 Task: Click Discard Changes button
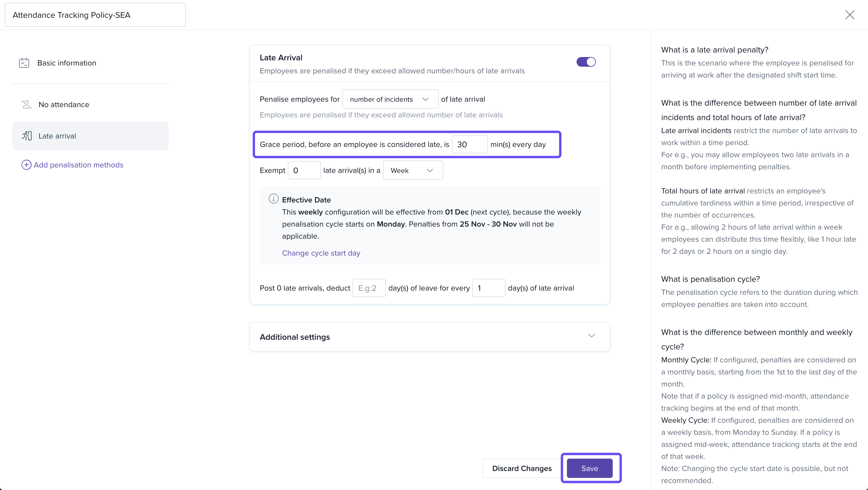tap(522, 468)
